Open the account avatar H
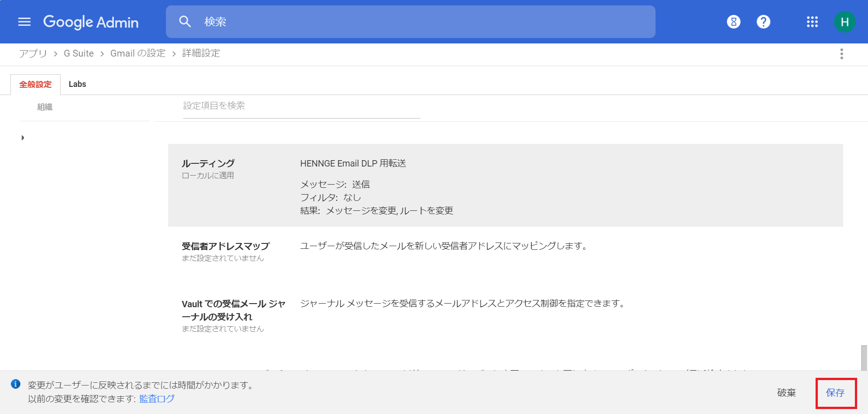The image size is (868, 414). coord(844,22)
